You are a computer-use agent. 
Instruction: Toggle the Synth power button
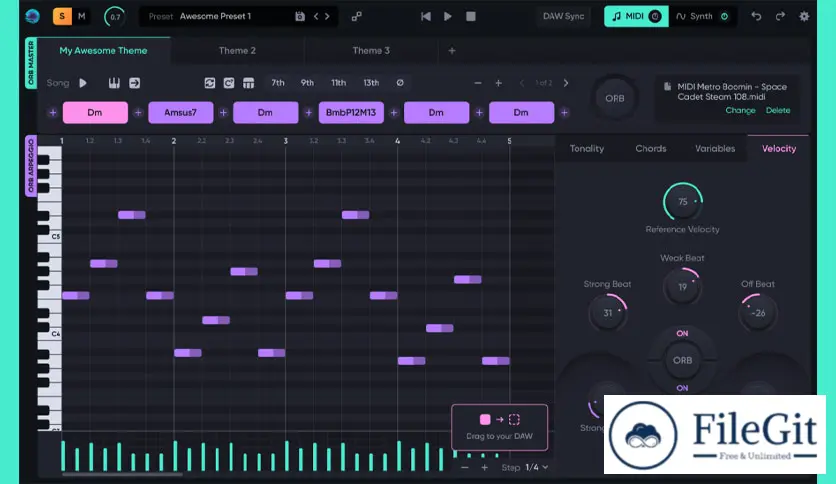(725, 17)
